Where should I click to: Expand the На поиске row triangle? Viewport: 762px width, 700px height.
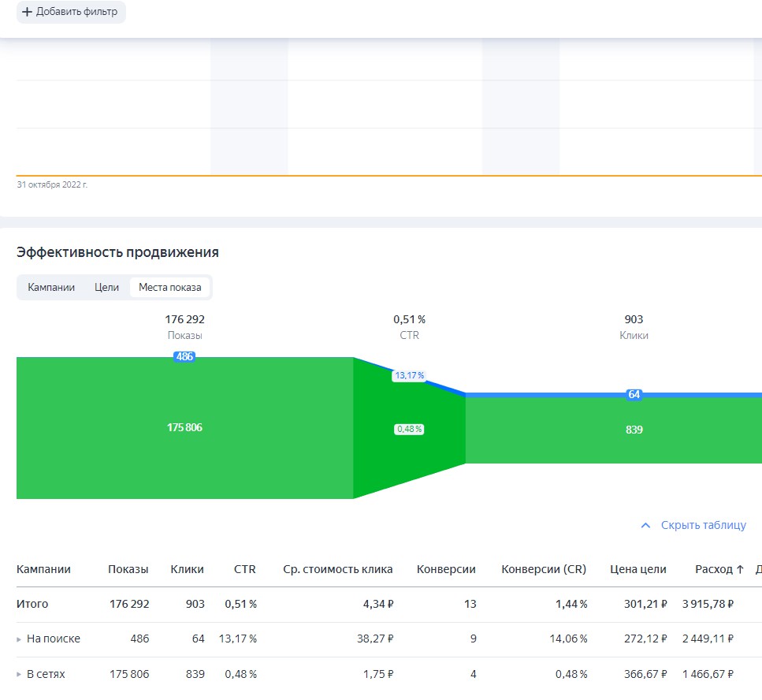coord(19,639)
